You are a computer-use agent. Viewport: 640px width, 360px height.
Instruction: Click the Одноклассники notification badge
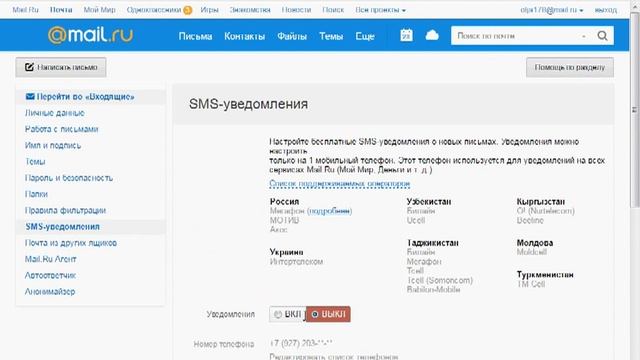point(187,10)
